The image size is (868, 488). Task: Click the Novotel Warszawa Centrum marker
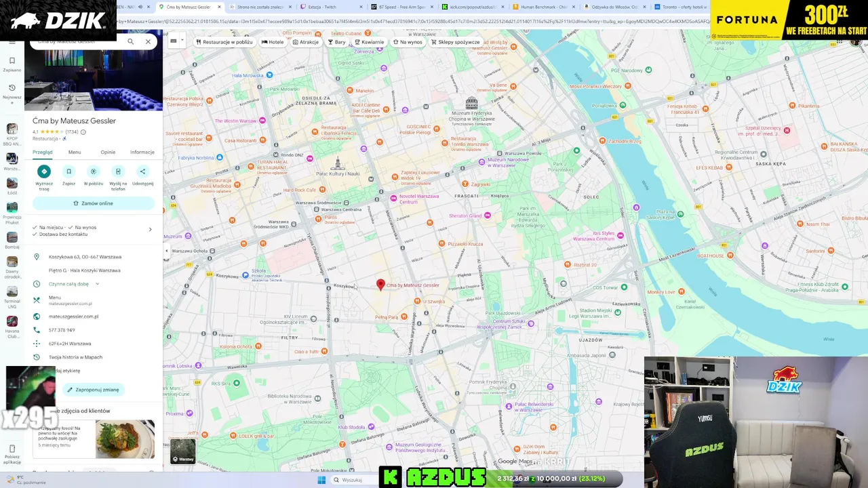point(393,198)
